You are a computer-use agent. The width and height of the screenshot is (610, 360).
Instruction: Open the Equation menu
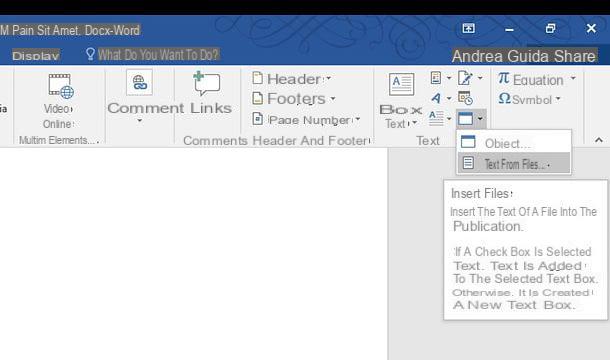click(536, 79)
